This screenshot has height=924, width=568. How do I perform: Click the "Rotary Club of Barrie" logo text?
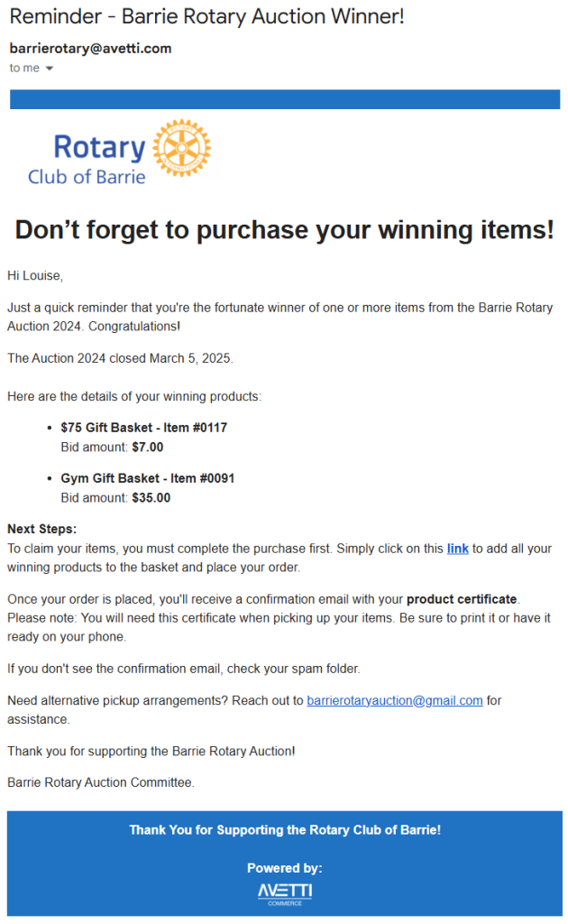coord(87,160)
